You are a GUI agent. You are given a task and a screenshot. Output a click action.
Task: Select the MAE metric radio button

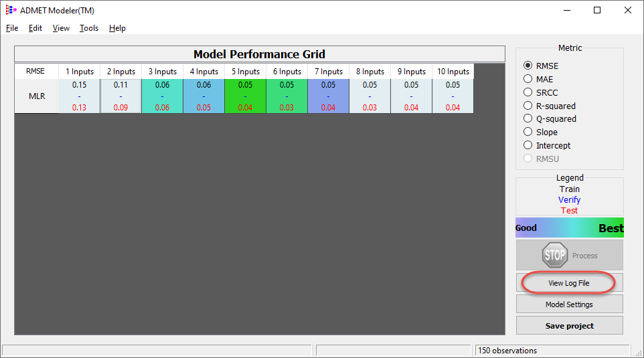528,79
